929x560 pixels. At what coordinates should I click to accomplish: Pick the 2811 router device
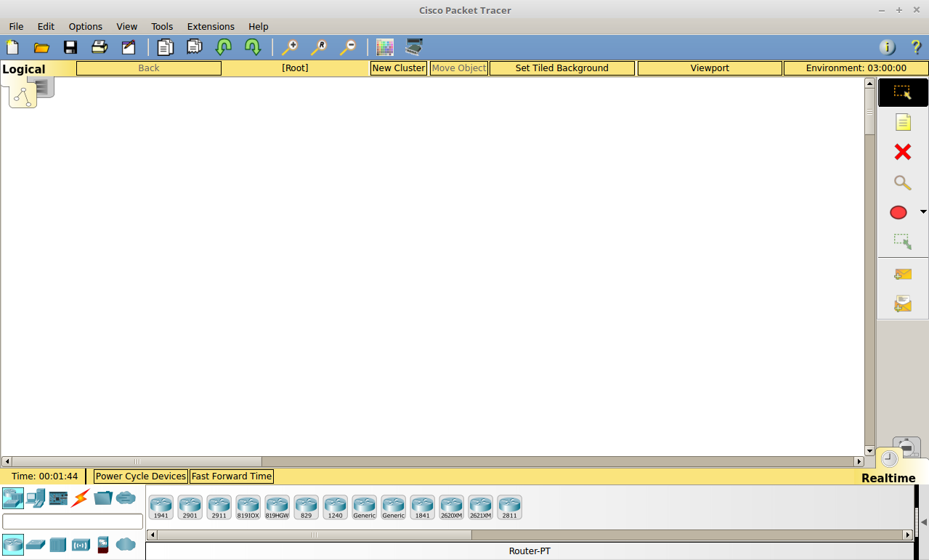pos(510,507)
